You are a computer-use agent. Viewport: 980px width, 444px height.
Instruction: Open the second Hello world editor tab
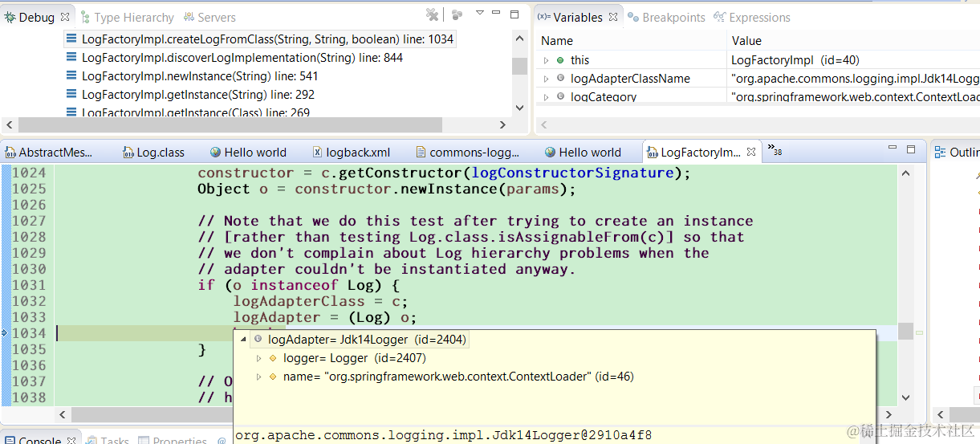click(582, 153)
